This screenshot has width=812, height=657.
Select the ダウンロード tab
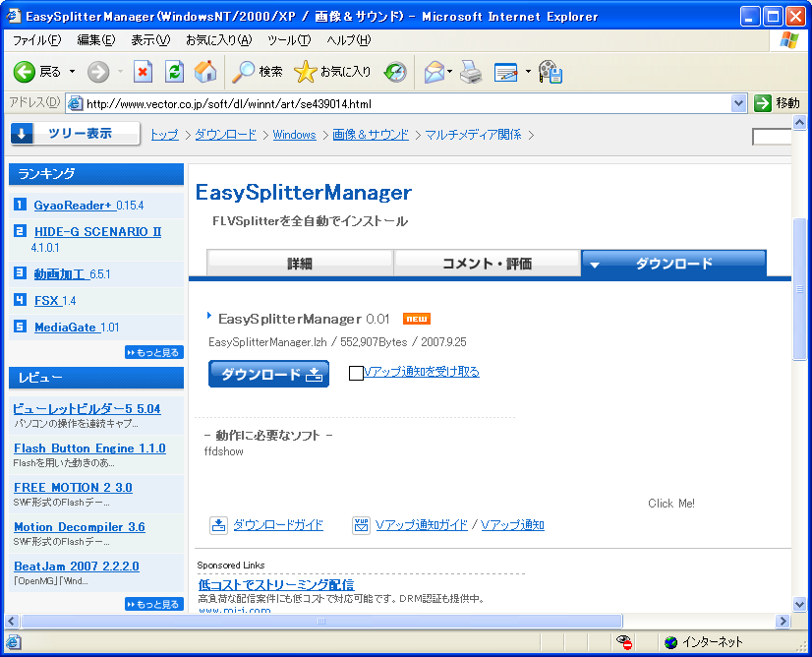click(673, 264)
